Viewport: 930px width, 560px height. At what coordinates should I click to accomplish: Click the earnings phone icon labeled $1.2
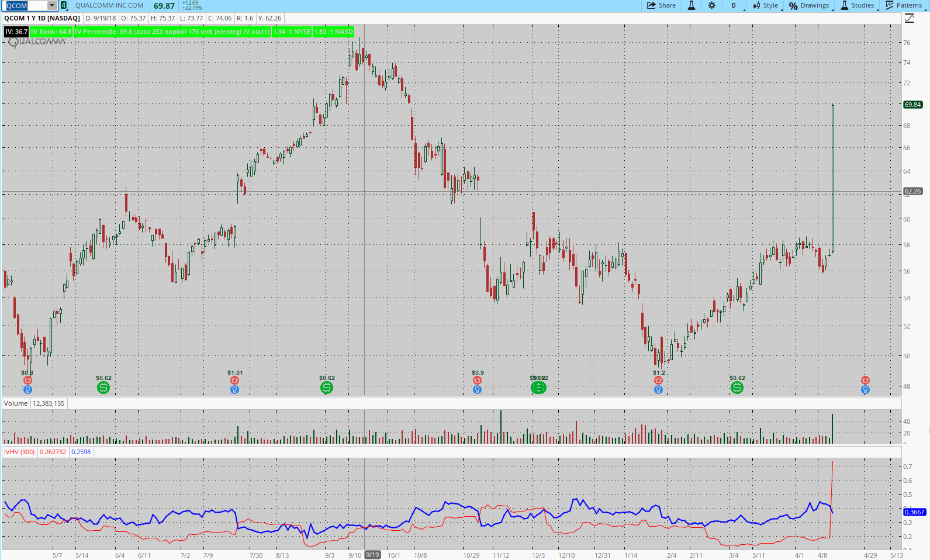(658, 380)
